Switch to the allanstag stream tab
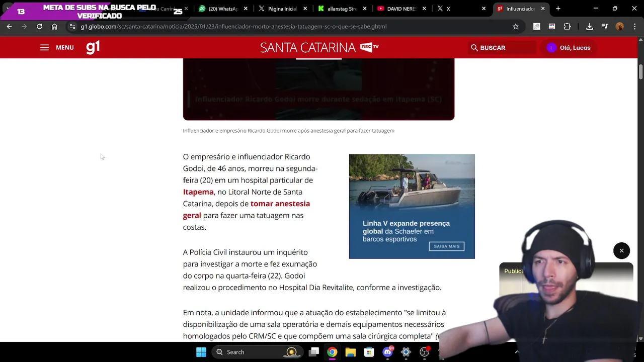The image size is (644, 362). tap(342, 9)
